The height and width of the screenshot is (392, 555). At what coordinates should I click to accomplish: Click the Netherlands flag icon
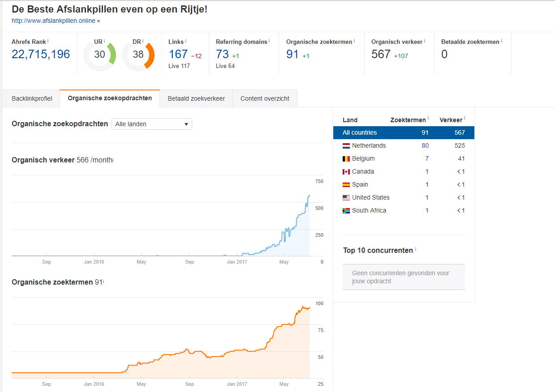coord(346,145)
